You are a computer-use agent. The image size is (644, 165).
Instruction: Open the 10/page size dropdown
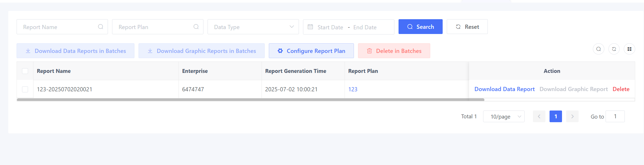click(504, 116)
